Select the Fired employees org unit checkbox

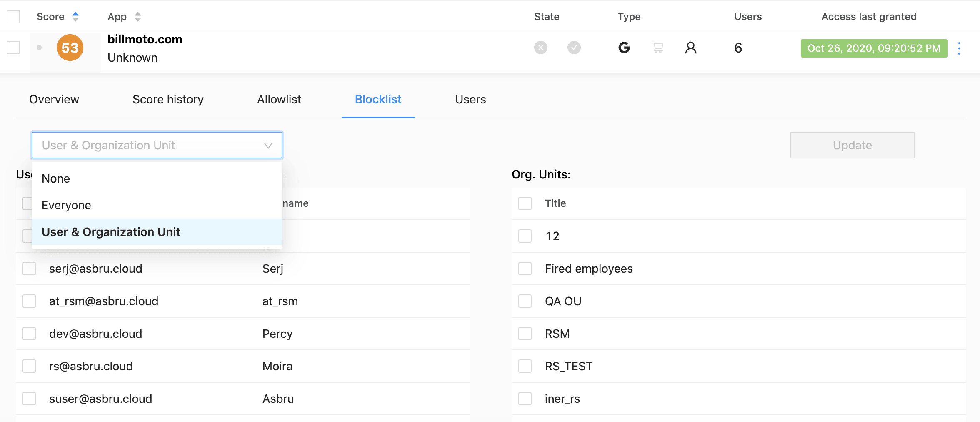click(x=525, y=269)
